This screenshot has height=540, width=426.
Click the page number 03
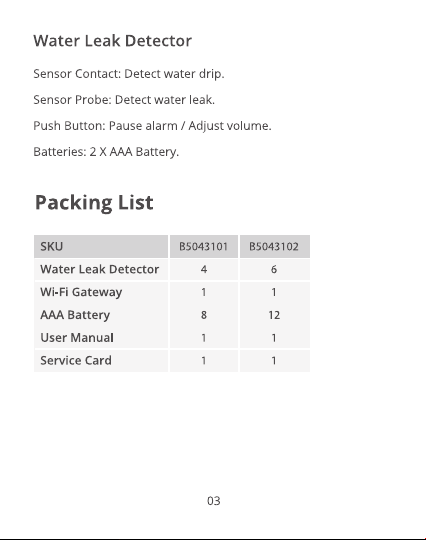click(x=214, y=501)
